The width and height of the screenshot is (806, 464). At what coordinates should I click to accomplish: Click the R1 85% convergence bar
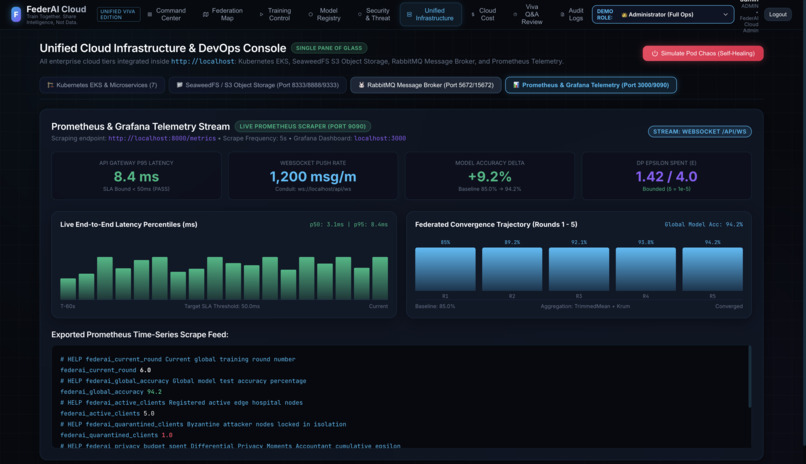pyautogui.click(x=445, y=269)
